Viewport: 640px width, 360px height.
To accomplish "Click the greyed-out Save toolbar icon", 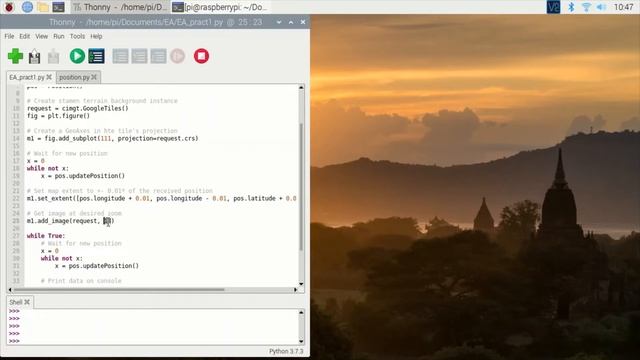I will (x=53, y=56).
